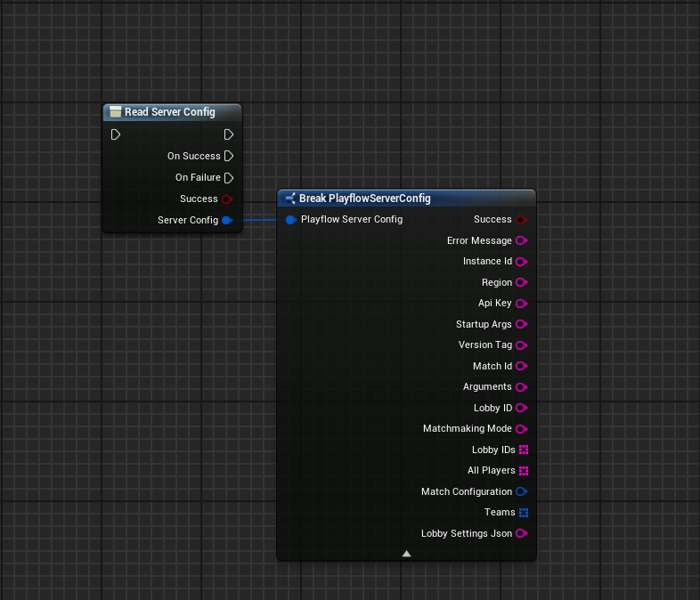Click the red Success boolean pin on Read Server Config
700x600 pixels.
pos(227,199)
